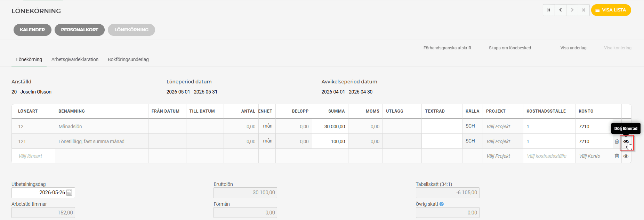Open Välj Konto selector in empty row

[x=590, y=156]
